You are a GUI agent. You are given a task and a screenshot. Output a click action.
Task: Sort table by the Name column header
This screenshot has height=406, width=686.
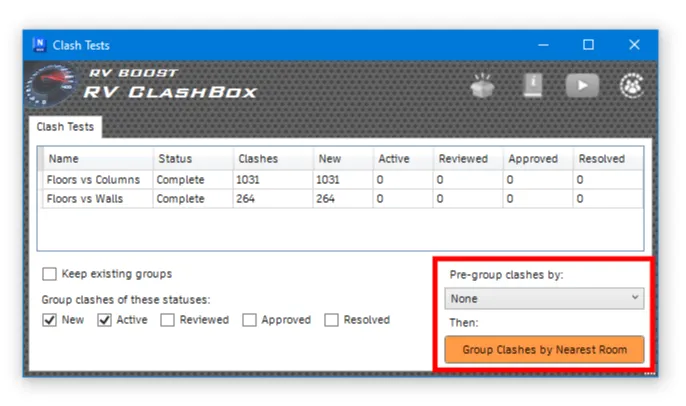pos(95,159)
